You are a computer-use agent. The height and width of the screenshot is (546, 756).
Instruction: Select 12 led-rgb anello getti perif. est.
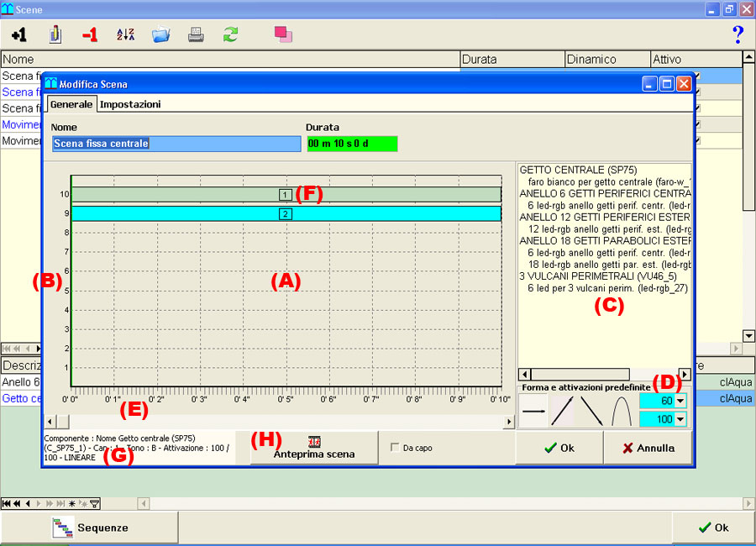(610, 229)
